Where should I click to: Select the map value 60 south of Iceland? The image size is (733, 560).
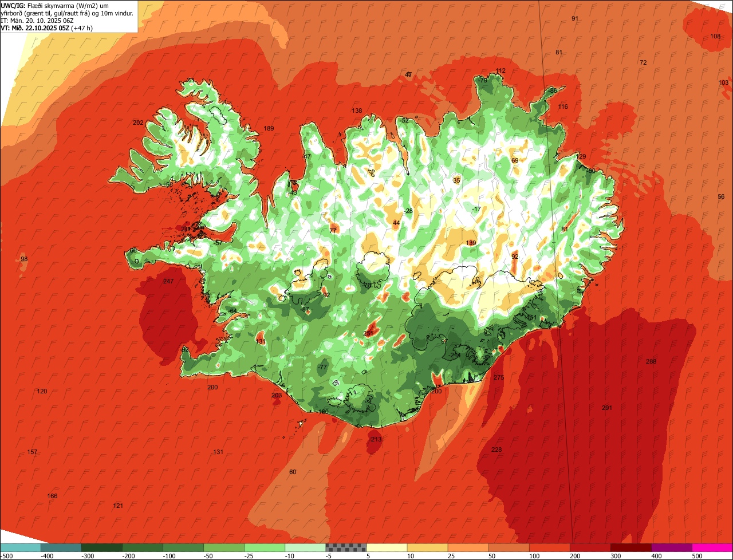[293, 472]
